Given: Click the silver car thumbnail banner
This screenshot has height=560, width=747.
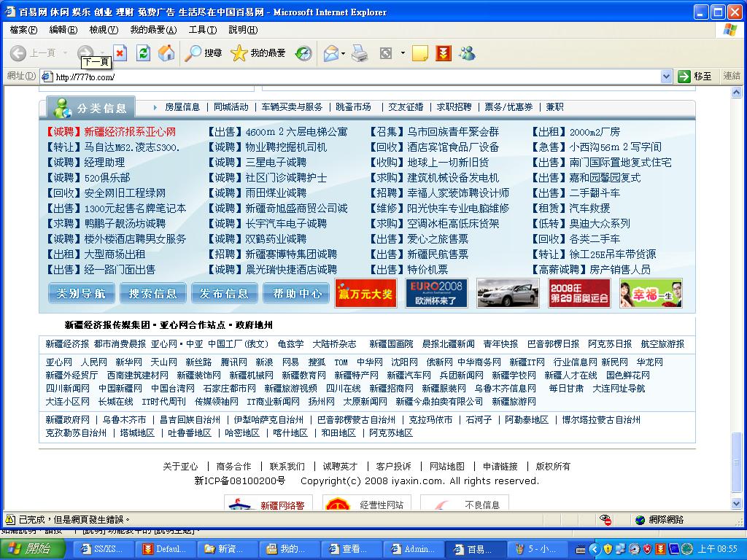Looking at the screenshot, I should (508, 293).
